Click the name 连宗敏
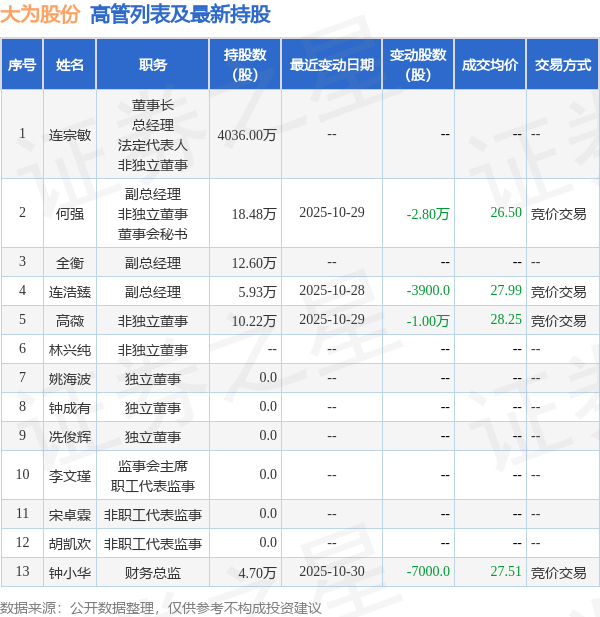The height and width of the screenshot is (617, 600). point(70,135)
